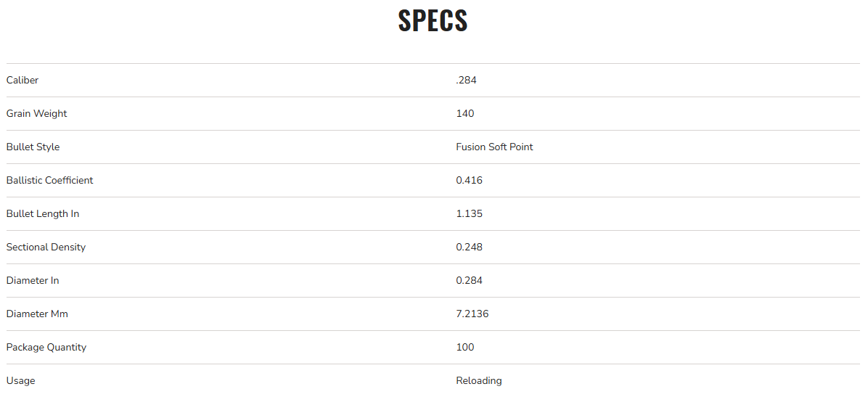Click the 0.284 diameter value
This screenshot has width=868, height=397.
click(469, 280)
